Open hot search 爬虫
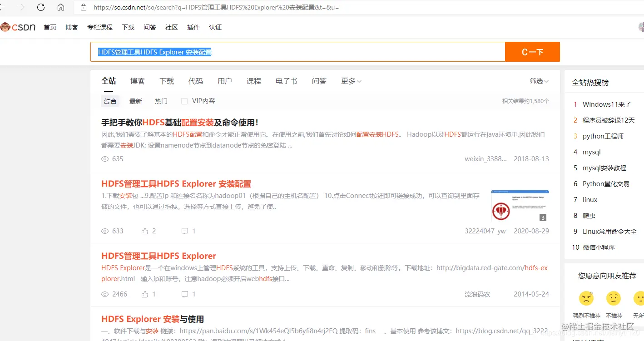The width and height of the screenshot is (644, 341). [589, 216]
